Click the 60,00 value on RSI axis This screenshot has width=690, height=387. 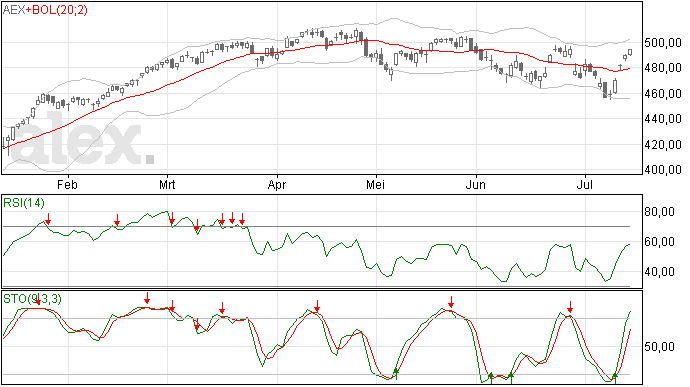pos(659,242)
